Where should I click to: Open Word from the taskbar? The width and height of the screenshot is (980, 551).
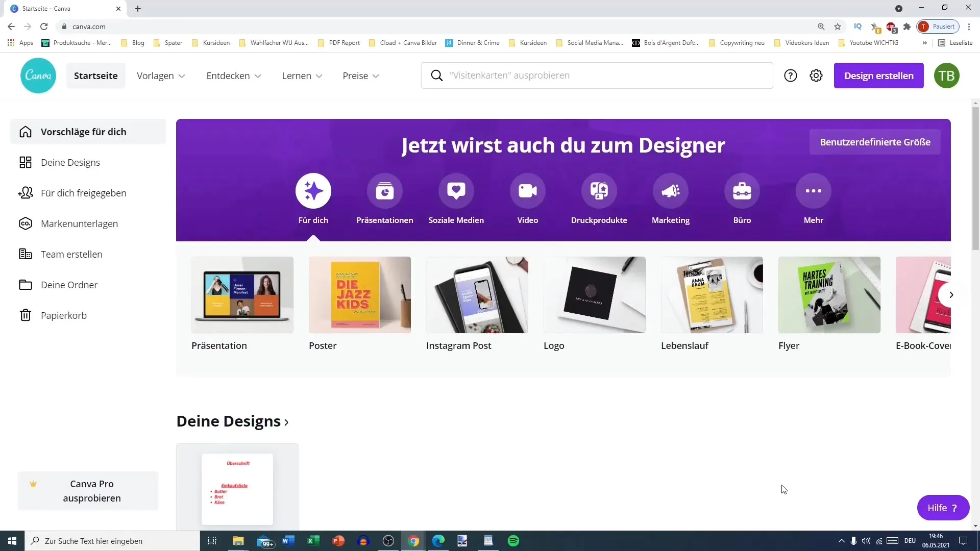coord(288,541)
